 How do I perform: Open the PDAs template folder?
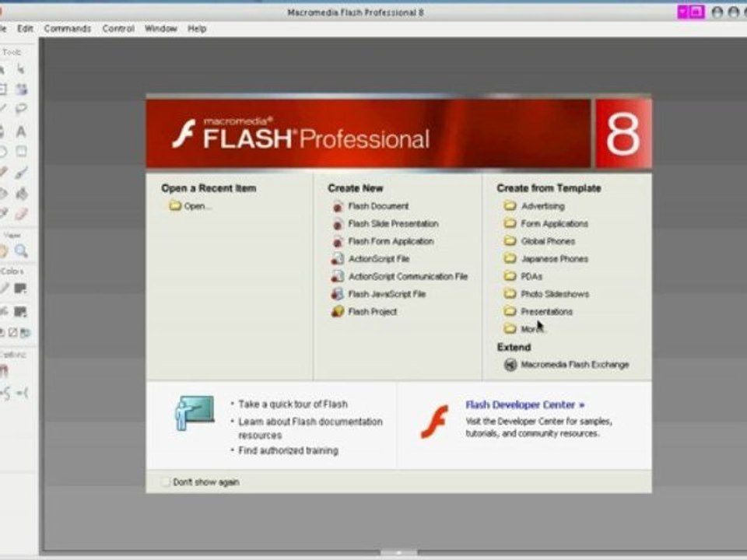531,277
